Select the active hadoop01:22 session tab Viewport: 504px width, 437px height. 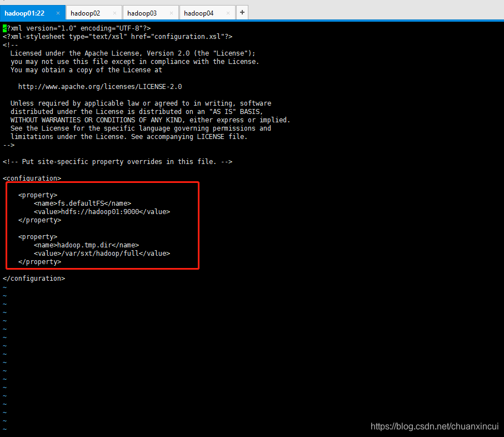(25, 12)
